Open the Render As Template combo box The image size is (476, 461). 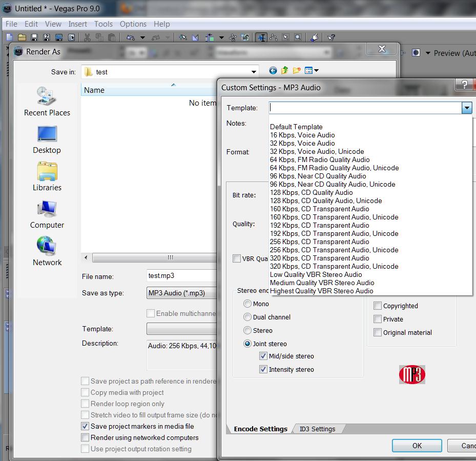[181, 329]
